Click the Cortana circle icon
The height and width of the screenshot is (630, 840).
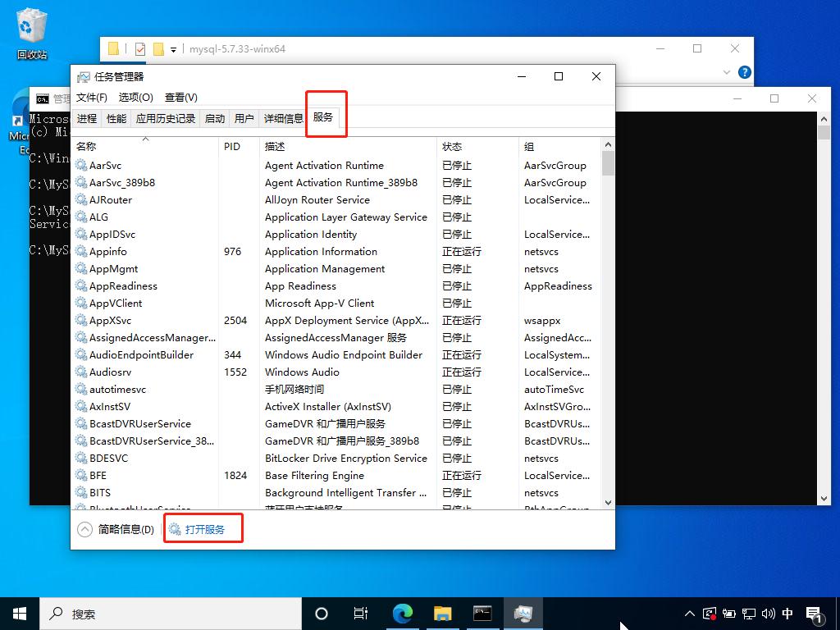click(322, 613)
